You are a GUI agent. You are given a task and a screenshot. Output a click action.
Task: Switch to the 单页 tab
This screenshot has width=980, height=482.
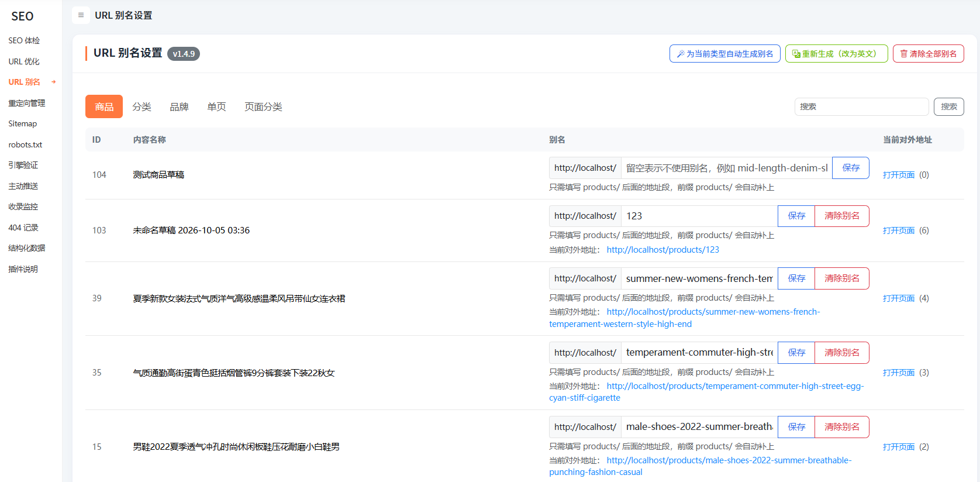pyautogui.click(x=216, y=106)
